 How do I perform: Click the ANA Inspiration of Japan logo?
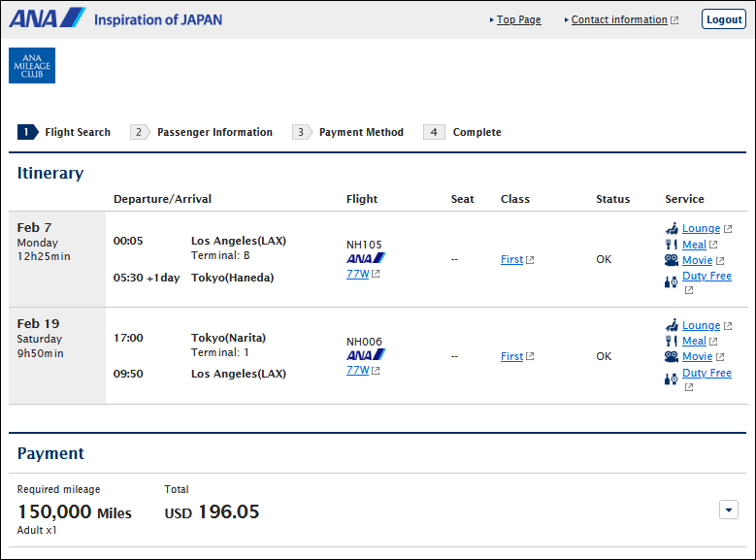click(x=115, y=19)
